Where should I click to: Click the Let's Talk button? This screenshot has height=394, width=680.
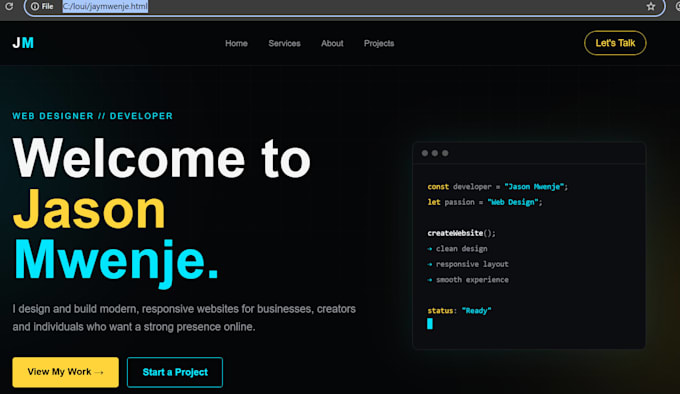pyautogui.click(x=615, y=43)
